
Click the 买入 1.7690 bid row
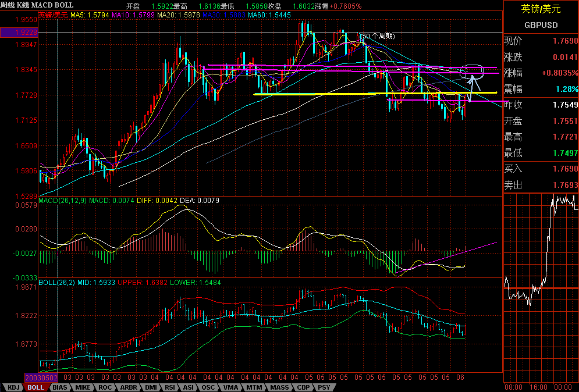[x=541, y=169]
